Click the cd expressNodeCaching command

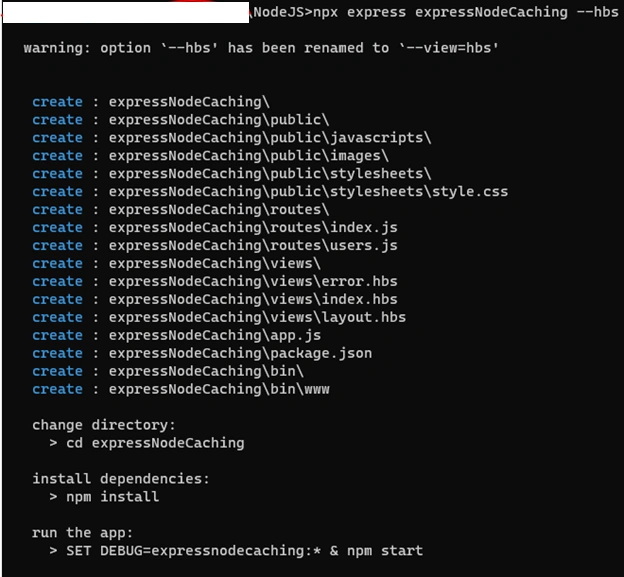(155, 443)
